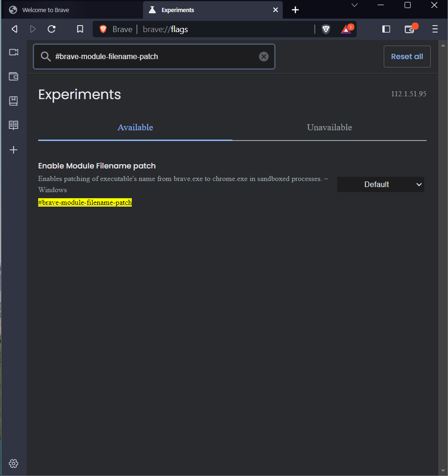Viewport: 448px width, 476px height.
Task: Open Brave Shields in the address bar
Action: [x=326, y=29]
